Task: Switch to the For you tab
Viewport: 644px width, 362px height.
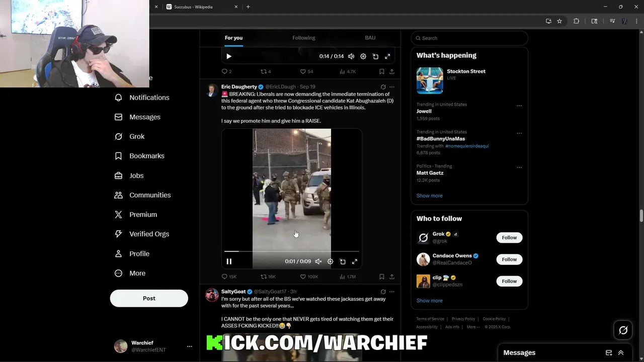Action: (x=233, y=38)
